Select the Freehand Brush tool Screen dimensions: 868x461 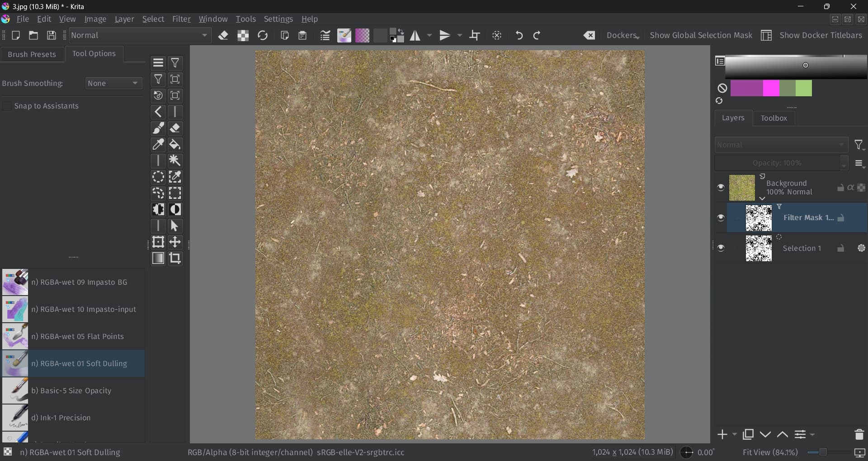(x=158, y=128)
